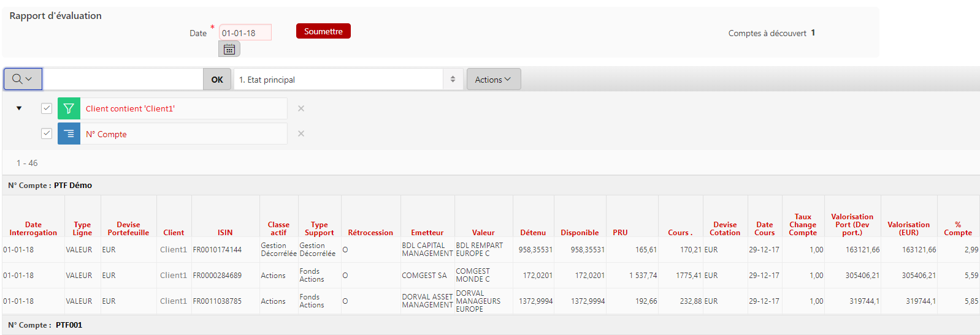Open the '1. Etat principal' report dropdown
980x335 pixels.
pos(348,80)
